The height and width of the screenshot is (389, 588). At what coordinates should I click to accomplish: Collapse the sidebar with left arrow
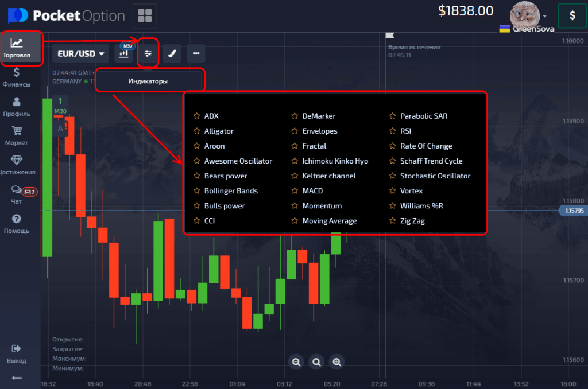click(x=17, y=378)
